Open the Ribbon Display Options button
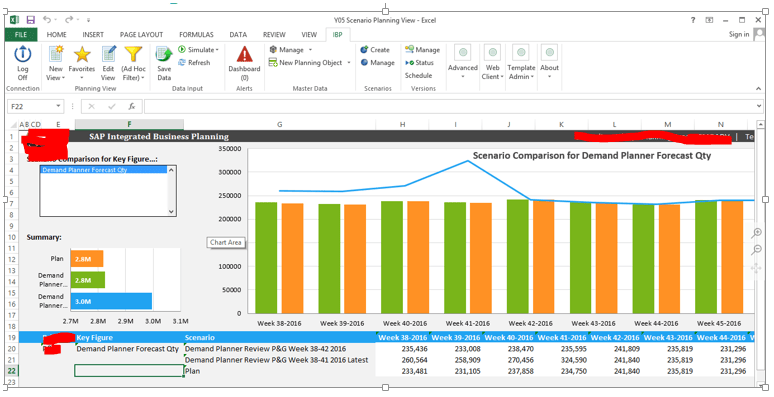This screenshot has width=774, height=397. (709, 20)
